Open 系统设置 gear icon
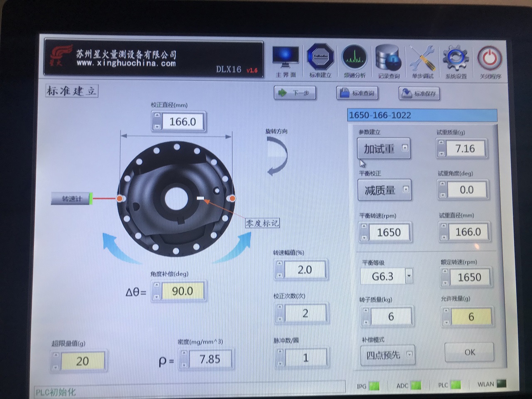Screen dimensions: 532x399 click(456, 59)
